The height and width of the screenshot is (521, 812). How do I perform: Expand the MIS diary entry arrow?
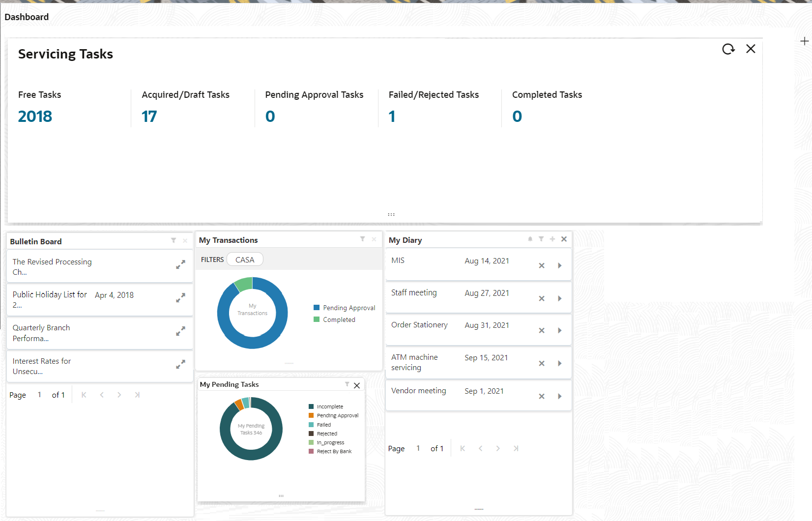point(559,265)
